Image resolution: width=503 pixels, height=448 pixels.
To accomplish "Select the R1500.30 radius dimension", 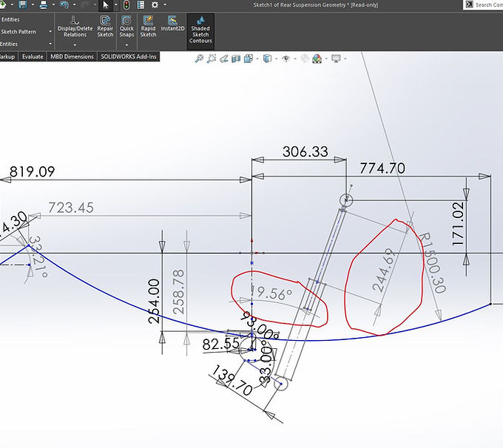I will (x=432, y=263).
